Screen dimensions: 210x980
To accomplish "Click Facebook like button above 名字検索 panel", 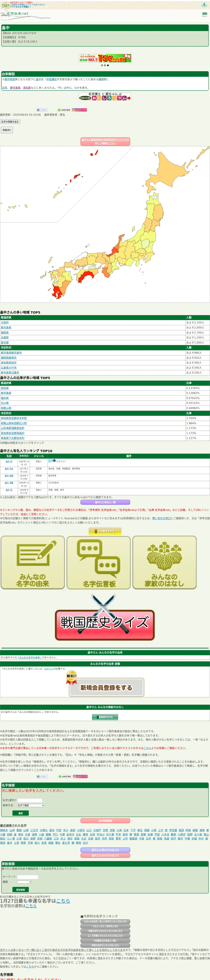I will (42, 776).
